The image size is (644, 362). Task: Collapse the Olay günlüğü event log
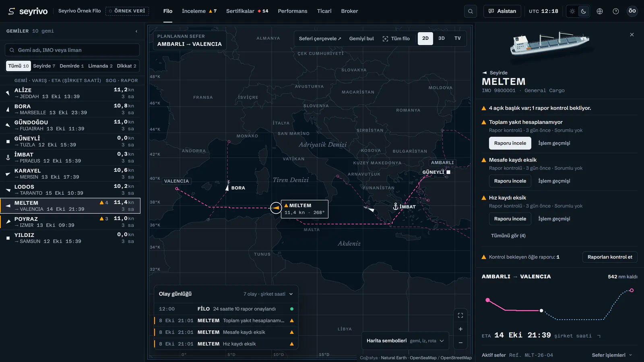pyautogui.click(x=291, y=294)
